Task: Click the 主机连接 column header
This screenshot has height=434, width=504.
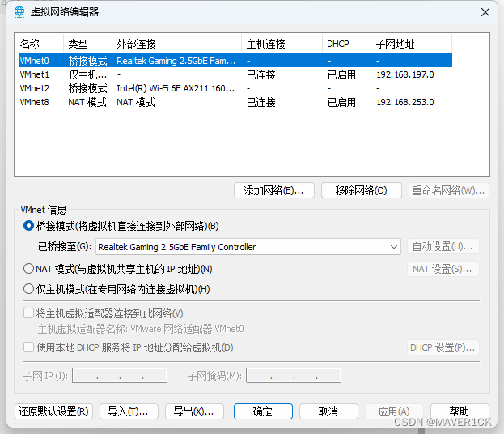Action: [282, 44]
